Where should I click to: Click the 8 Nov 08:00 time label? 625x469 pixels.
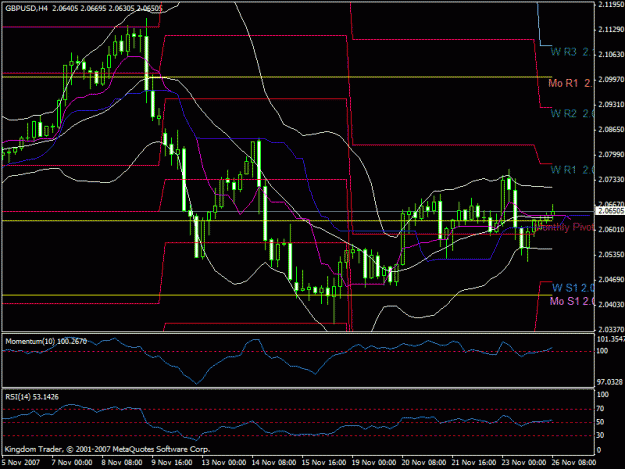pos(122,462)
